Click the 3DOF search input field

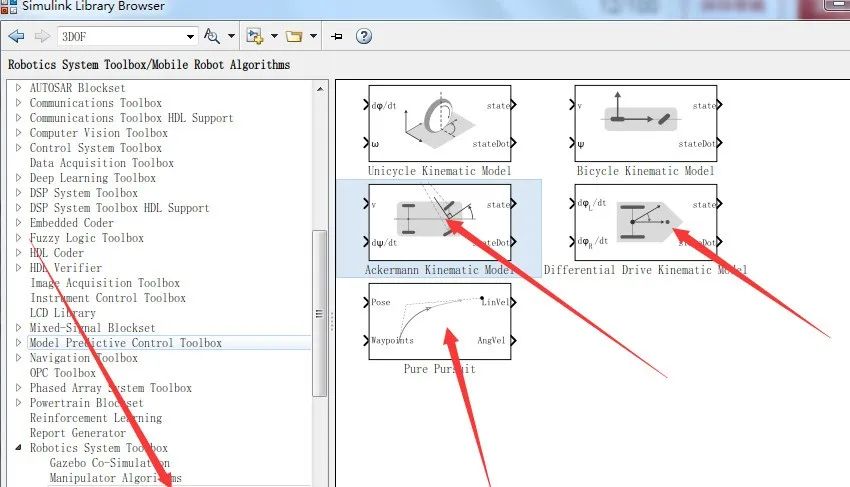click(121, 36)
